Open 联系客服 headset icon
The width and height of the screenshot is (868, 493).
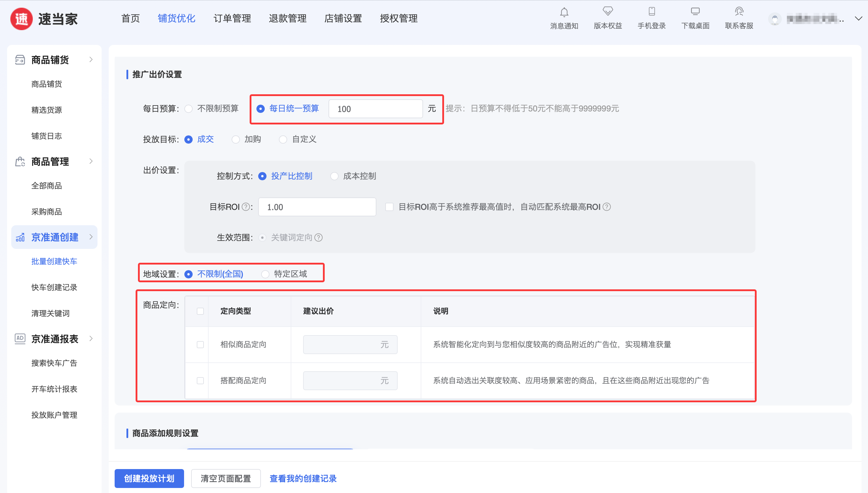739,12
